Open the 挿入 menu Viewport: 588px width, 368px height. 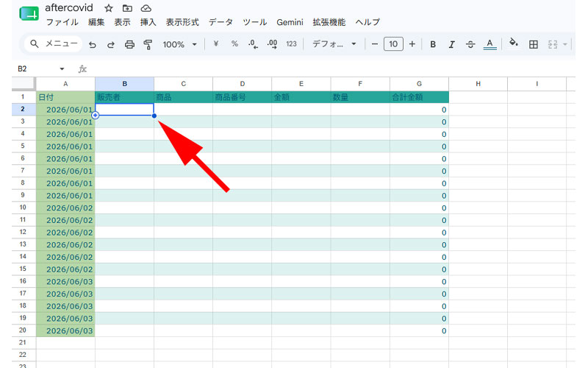tap(148, 23)
